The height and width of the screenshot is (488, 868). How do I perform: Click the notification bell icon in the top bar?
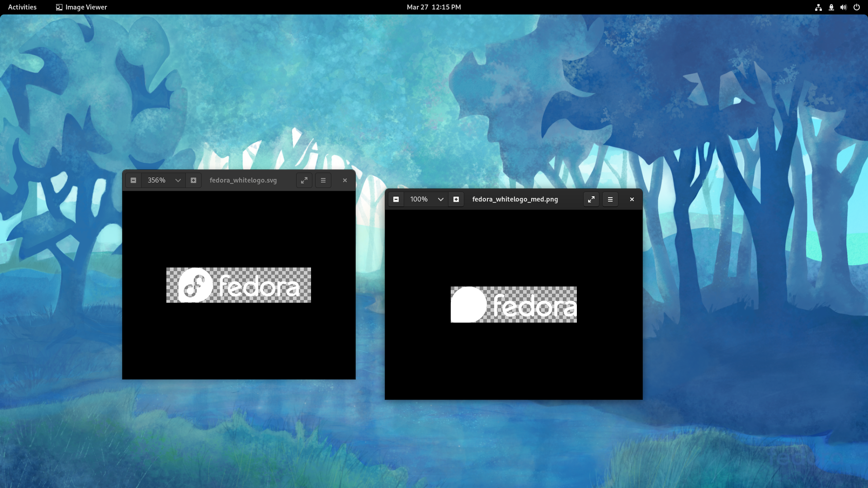(x=831, y=7)
